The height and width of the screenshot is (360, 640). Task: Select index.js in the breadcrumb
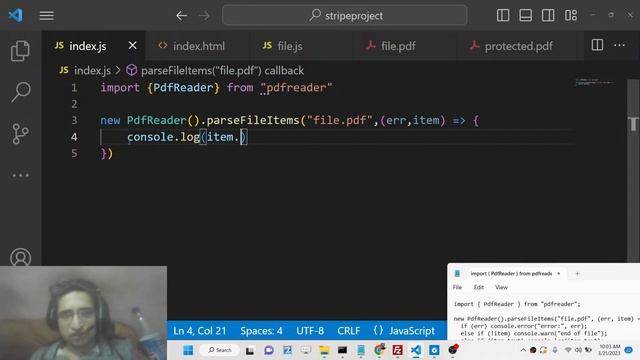tap(92, 71)
